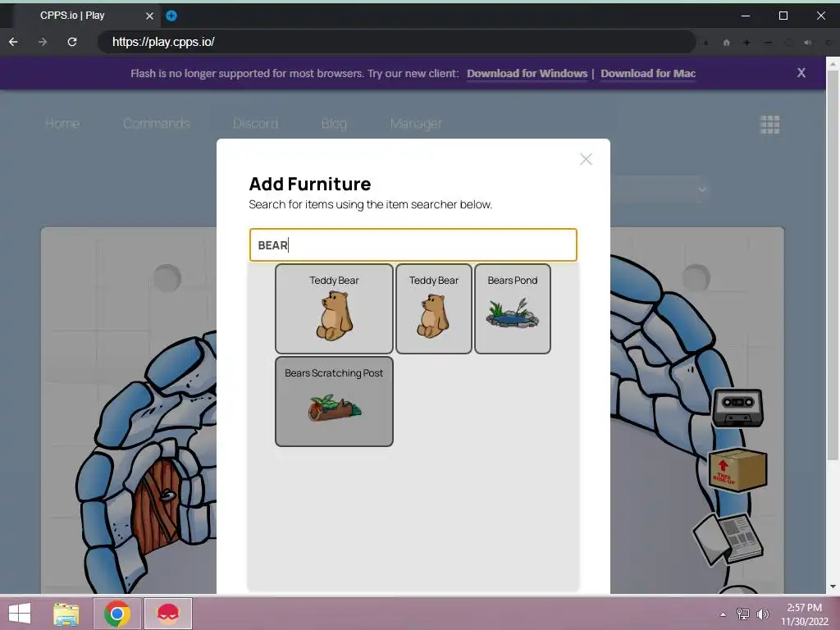Open Google Chrome from taskbar
Image resolution: width=840 pixels, height=630 pixels.
[117, 614]
